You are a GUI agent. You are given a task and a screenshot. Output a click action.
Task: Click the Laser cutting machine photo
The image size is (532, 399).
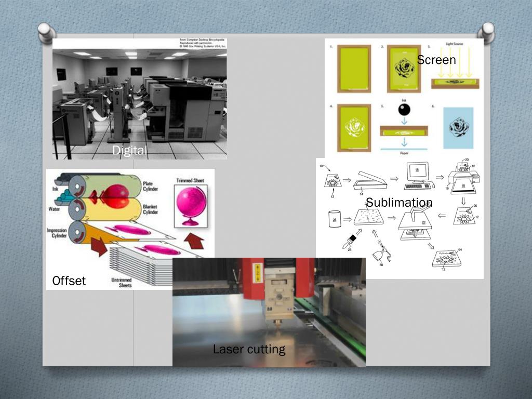point(269,312)
